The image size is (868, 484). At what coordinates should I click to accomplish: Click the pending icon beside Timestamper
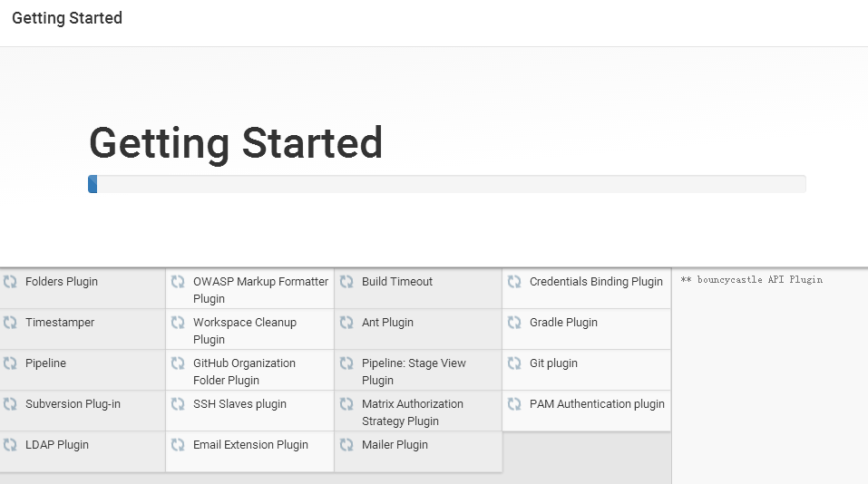(x=10, y=323)
